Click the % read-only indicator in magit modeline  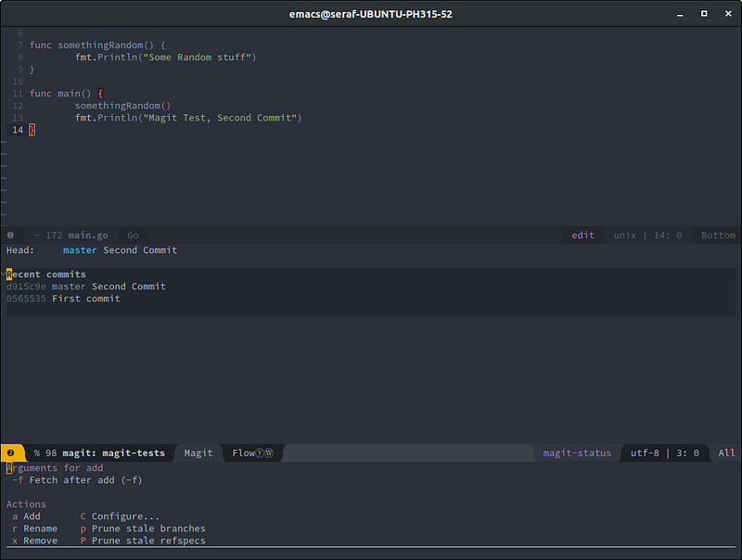pos(37,453)
